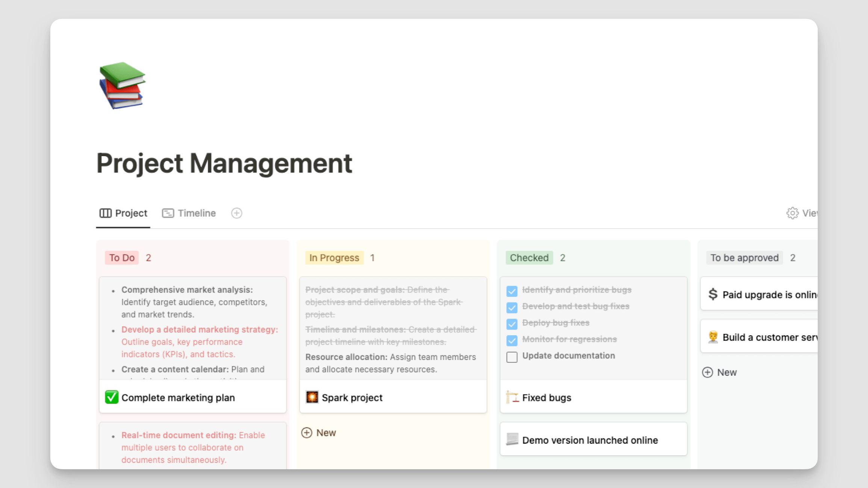Click the add view plus icon
The image size is (868, 488).
point(236,213)
